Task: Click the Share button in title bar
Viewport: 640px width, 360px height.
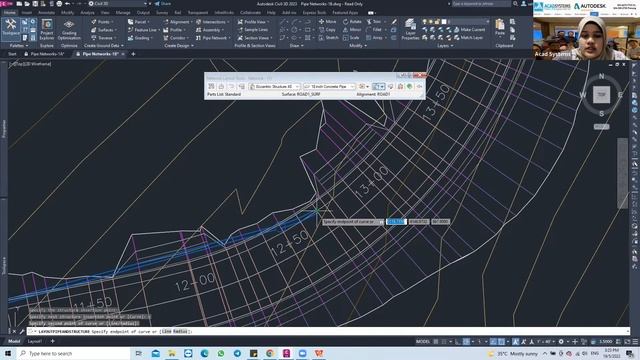Action: point(162,4)
